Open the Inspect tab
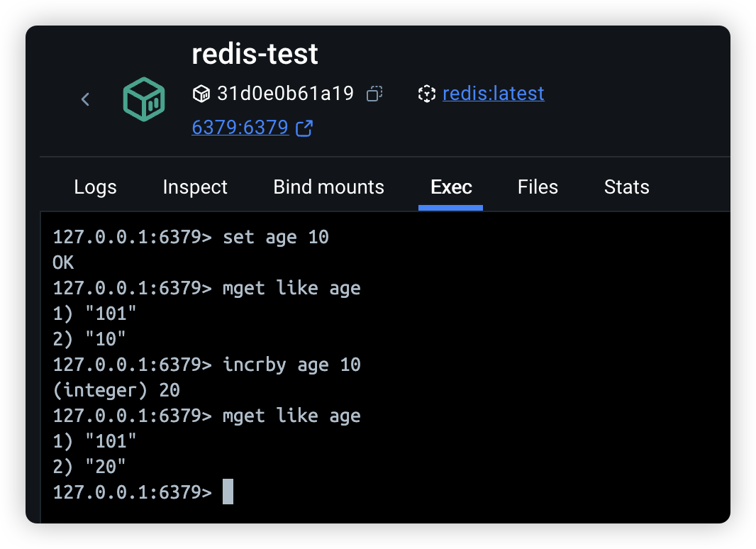The height and width of the screenshot is (549, 756). click(195, 187)
